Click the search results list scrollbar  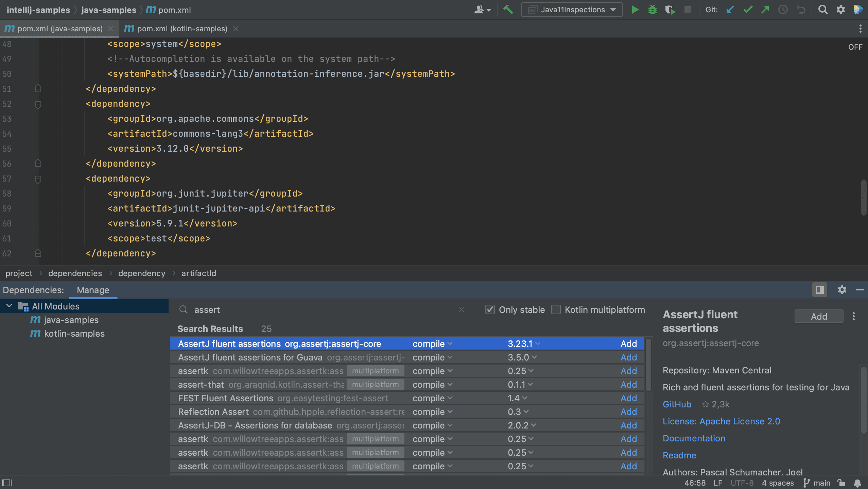coord(648,365)
